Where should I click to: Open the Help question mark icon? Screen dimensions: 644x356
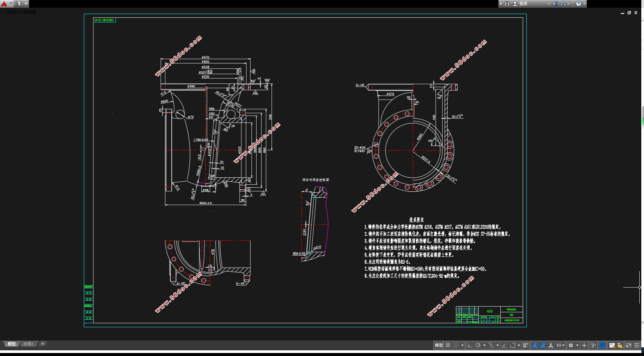click(x=579, y=4)
